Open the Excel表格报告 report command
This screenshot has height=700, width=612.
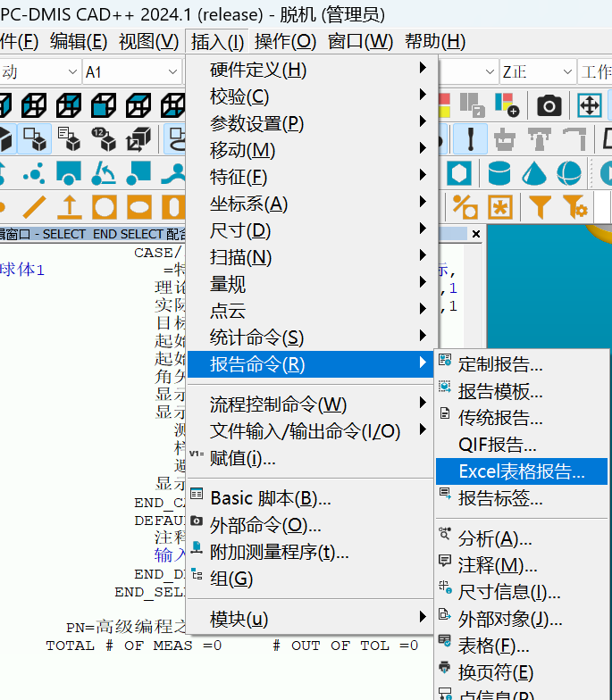tap(522, 471)
